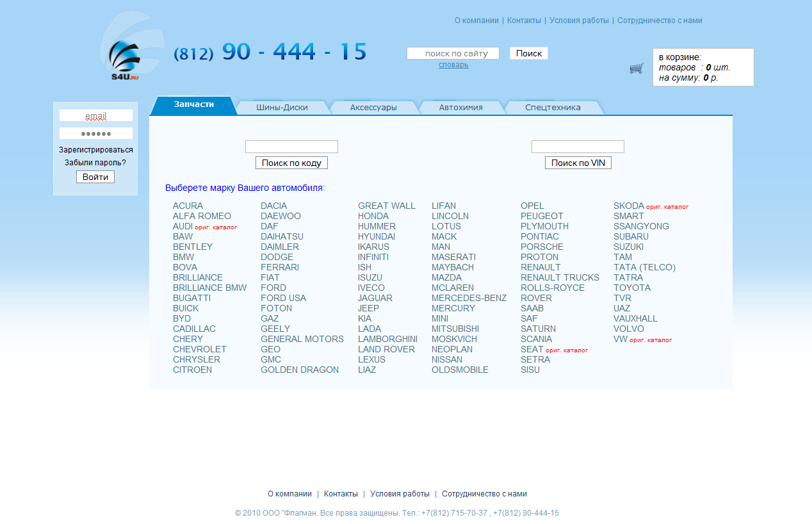
Task: Open the ориг. каталог link beside VW
Action: [x=651, y=340]
